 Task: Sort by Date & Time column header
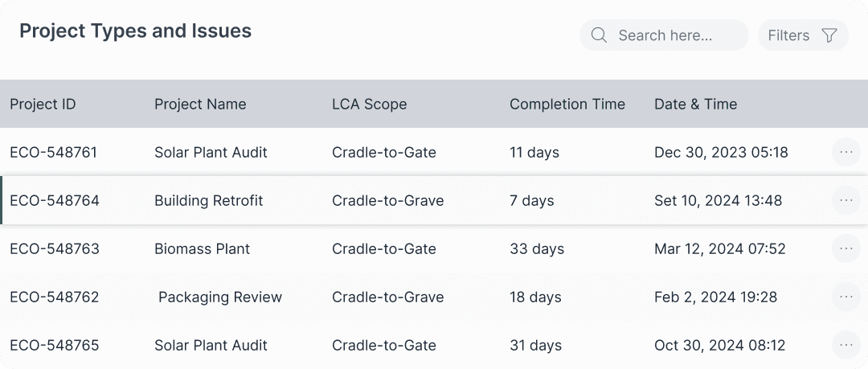coord(695,105)
